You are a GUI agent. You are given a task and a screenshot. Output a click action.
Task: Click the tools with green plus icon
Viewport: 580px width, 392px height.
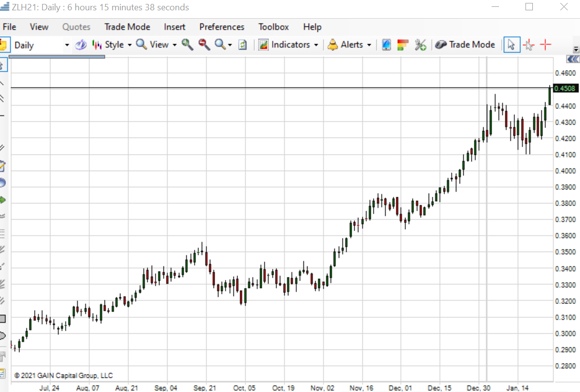pos(420,45)
